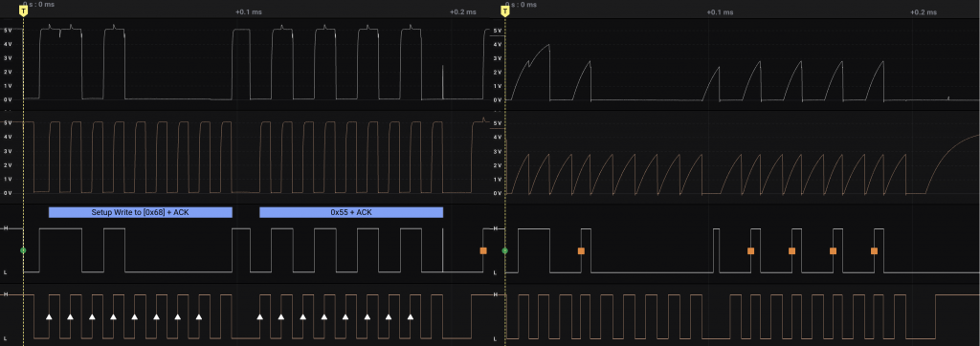
Task: Select the yellow T trigger marker in right capture
Action: 505,11
